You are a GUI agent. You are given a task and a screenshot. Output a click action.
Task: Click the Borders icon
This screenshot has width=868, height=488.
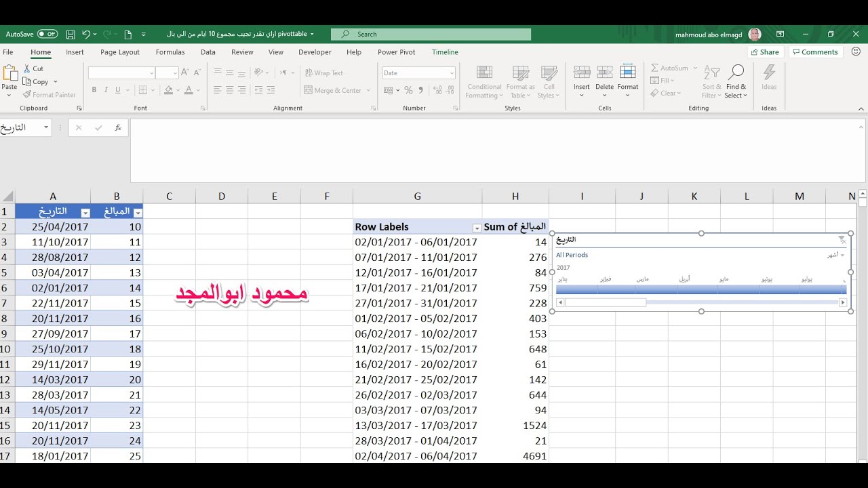[x=142, y=90]
